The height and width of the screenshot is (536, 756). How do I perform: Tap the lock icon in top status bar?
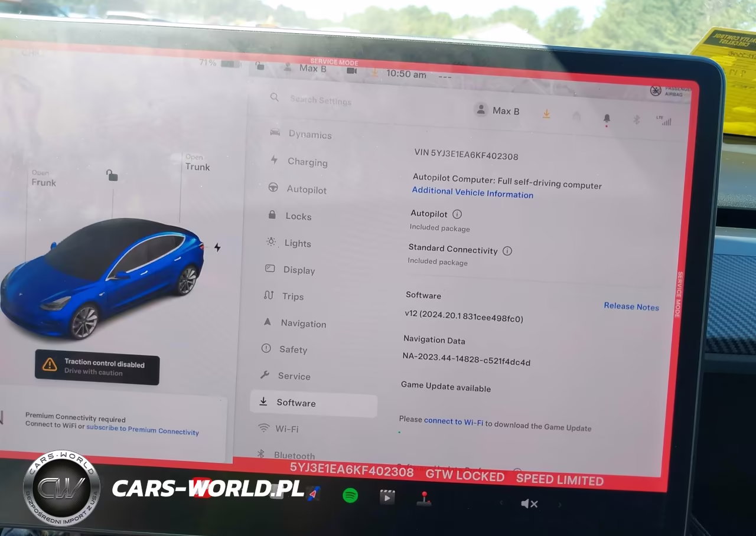(x=260, y=66)
